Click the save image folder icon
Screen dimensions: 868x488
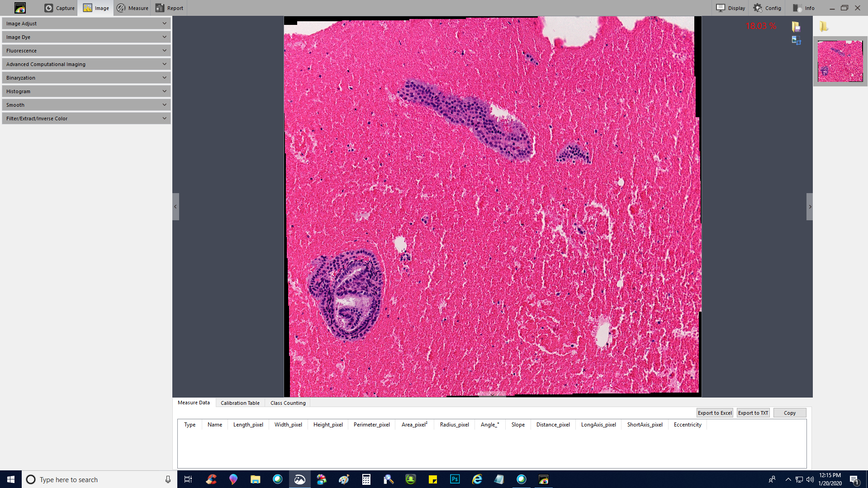796,27
